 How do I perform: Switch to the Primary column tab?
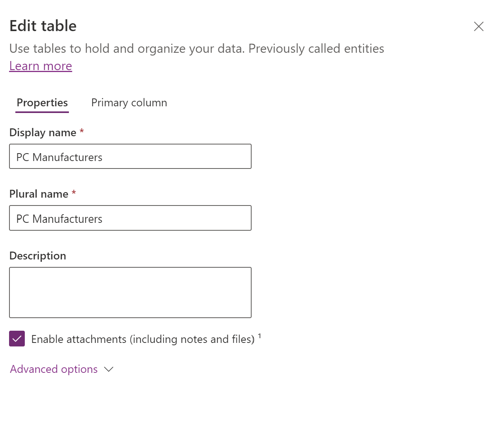[129, 103]
